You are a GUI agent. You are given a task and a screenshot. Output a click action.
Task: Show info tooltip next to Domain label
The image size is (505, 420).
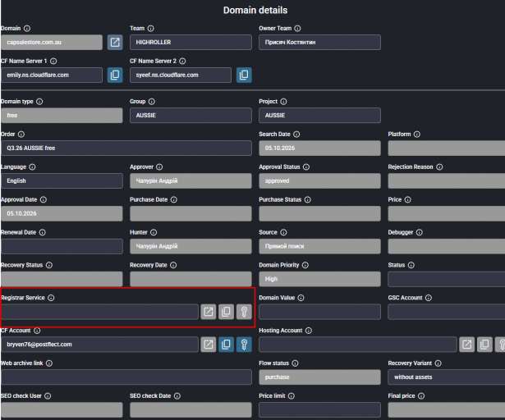[27, 29]
